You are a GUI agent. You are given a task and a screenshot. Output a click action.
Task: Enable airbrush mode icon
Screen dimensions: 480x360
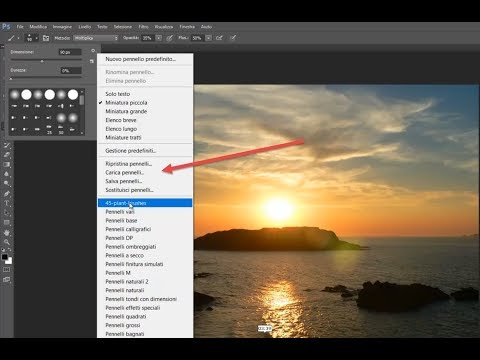coord(219,38)
